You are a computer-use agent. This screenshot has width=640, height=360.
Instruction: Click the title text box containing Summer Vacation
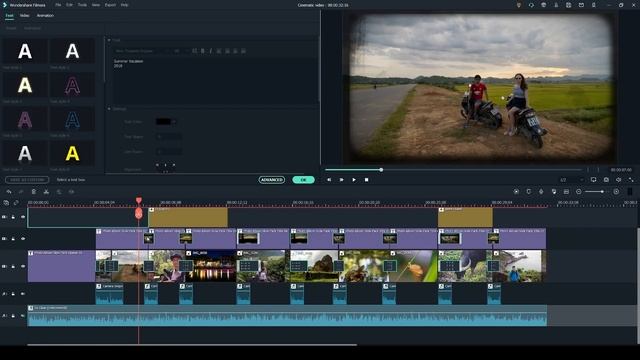[215, 80]
